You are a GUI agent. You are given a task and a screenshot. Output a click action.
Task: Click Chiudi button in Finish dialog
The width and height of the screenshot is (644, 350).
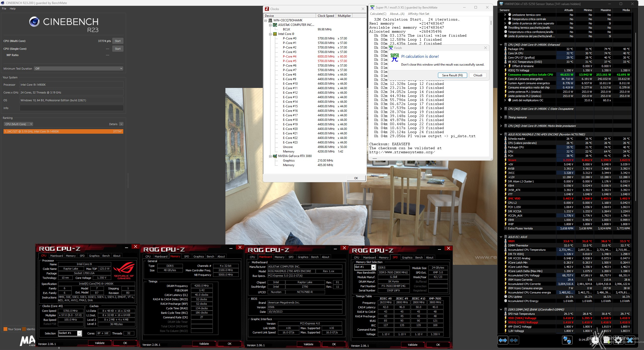click(478, 75)
